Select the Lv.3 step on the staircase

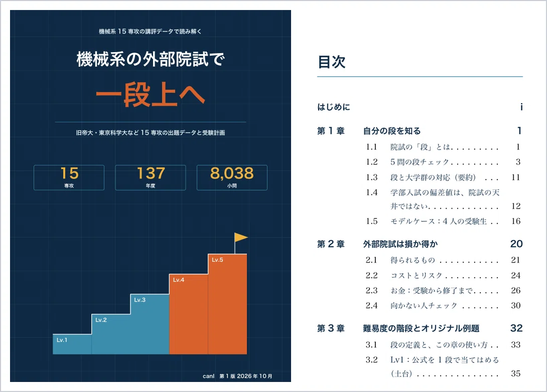click(x=150, y=324)
